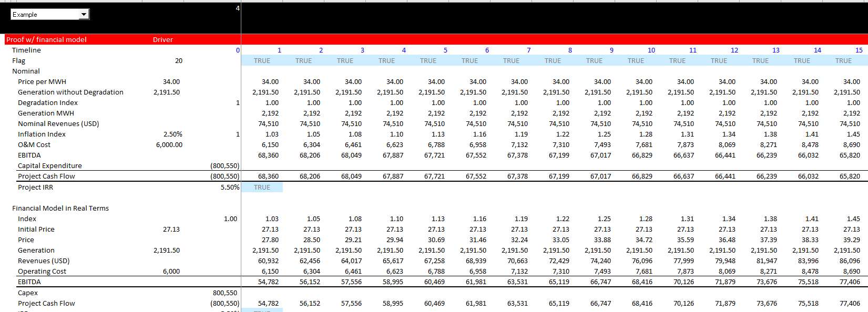Select the Project IRR value 5.50%

point(230,188)
